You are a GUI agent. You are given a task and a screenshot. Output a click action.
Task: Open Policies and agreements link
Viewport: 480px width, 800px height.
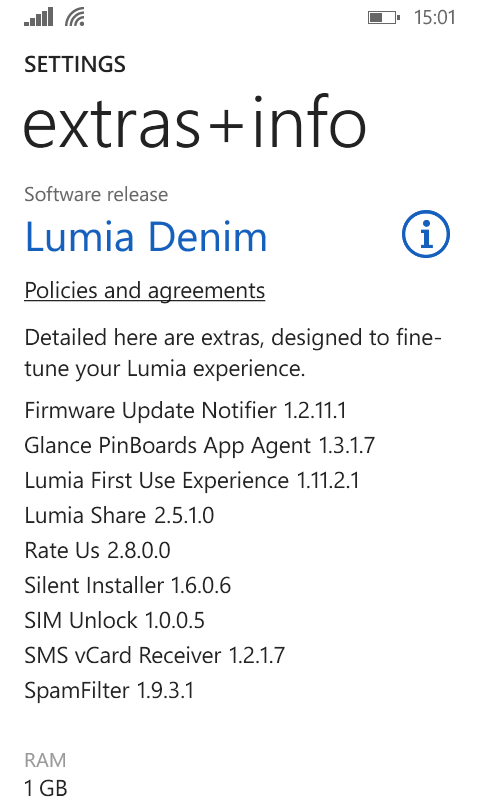click(x=145, y=291)
